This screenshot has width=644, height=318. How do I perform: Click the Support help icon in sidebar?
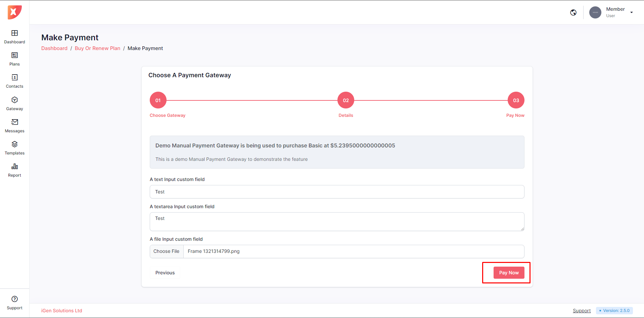coord(14,299)
